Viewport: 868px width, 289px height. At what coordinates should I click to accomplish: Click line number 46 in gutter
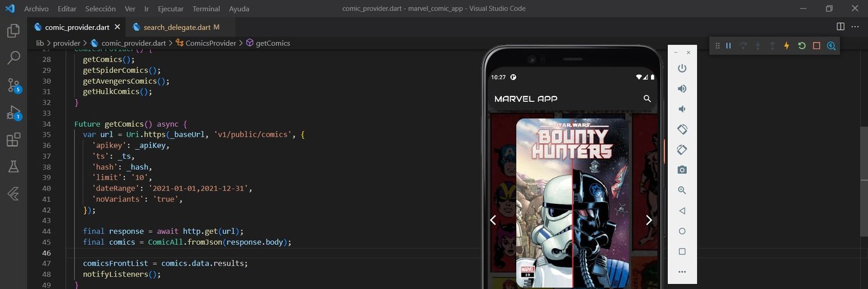pyautogui.click(x=46, y=253)
